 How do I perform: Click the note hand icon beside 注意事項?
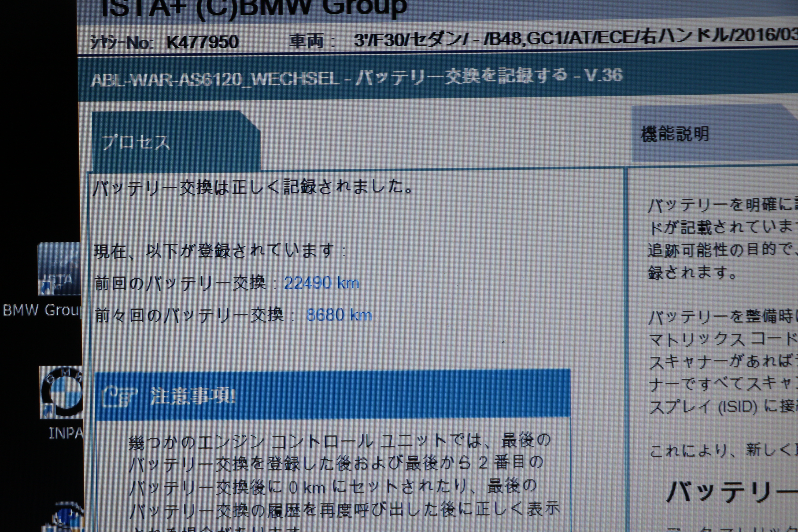click(119, 396)
